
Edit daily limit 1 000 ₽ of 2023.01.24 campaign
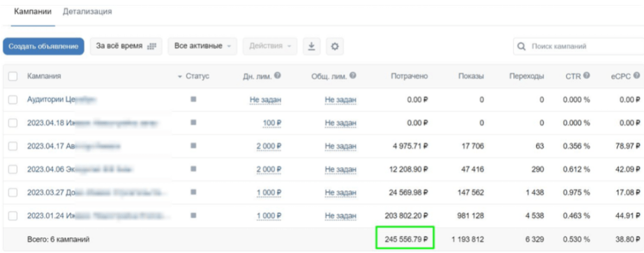pyautogui.click(x=269, y=215)
